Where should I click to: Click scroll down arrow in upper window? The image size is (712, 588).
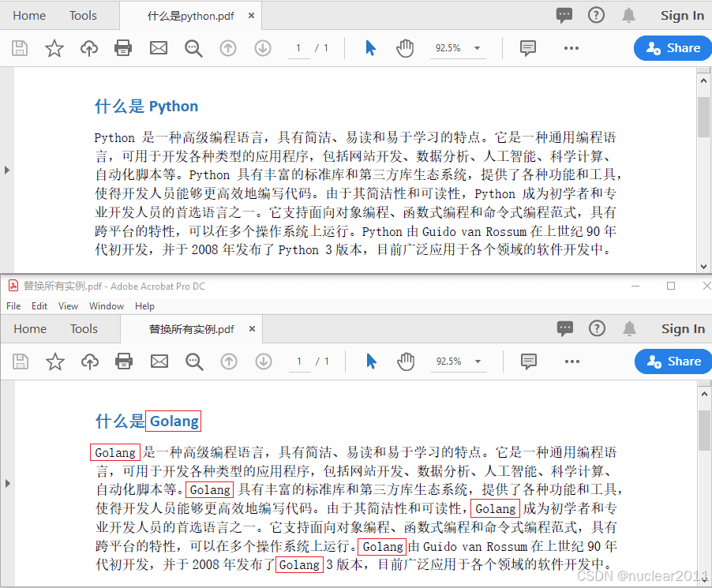click(704, 267)
